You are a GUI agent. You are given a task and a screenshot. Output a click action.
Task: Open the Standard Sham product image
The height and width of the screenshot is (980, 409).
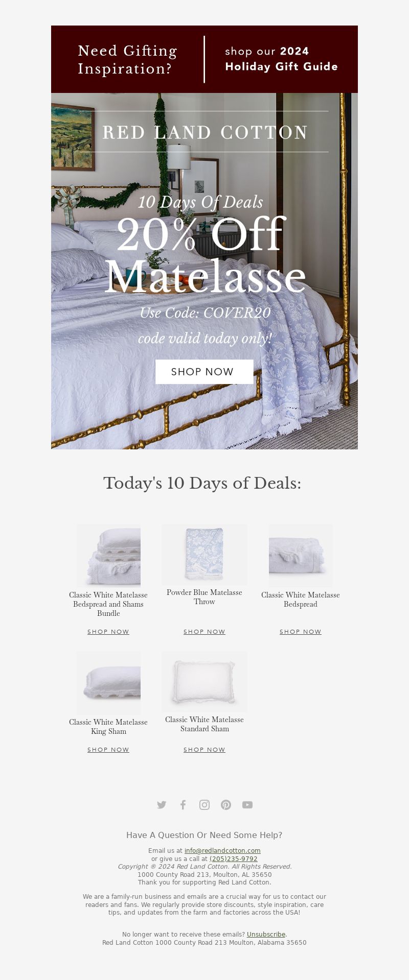click(x=204, y=682)
